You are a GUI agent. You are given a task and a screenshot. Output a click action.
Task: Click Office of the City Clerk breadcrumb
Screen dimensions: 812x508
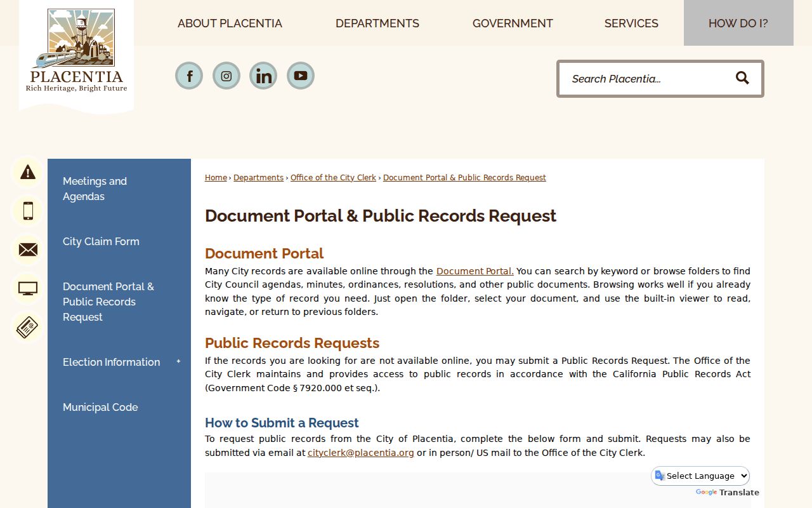tap(333, 178)
